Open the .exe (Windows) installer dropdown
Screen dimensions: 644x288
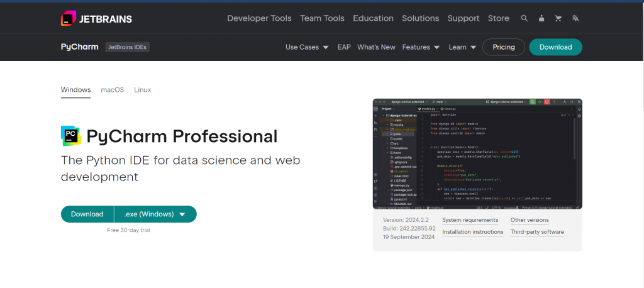[155, 214]
